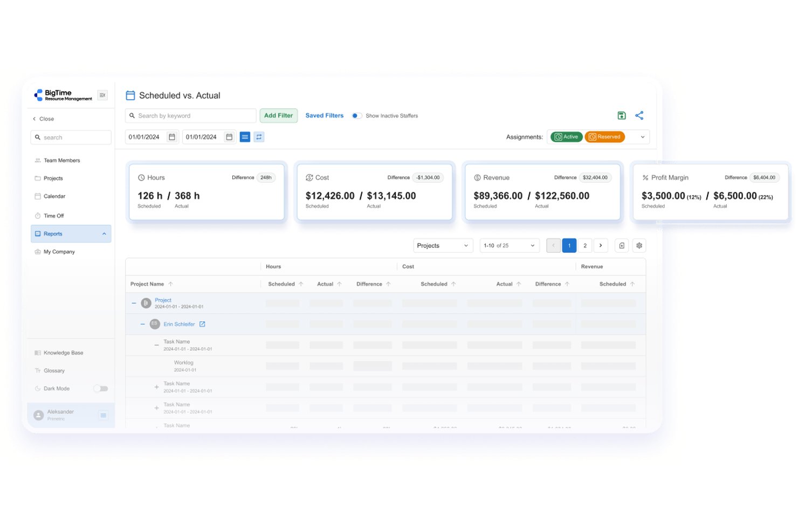Image resolution: width=798 pixels, height=532 pixels.
Task: Open the Knowledge Base link
Action: click(x=64, y=353)
